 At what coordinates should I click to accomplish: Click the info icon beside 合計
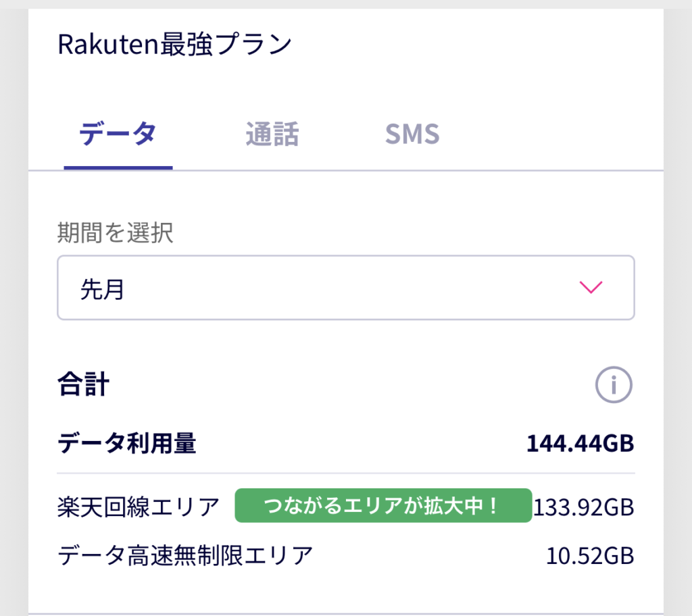[614, 386]
